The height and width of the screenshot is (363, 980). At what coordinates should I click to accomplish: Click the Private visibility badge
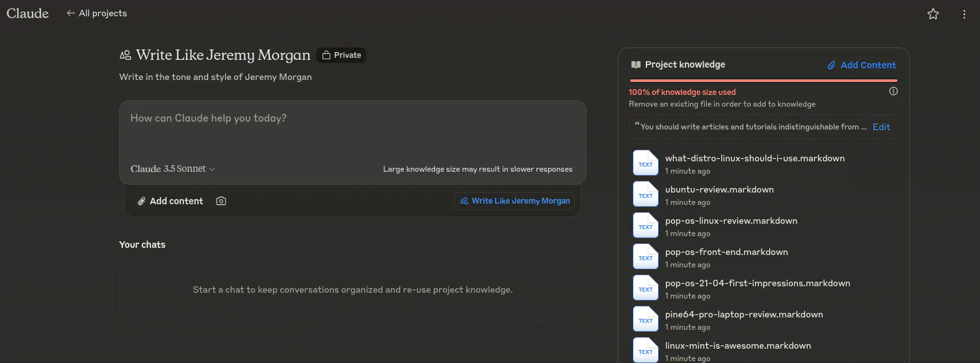pos(341,55)
